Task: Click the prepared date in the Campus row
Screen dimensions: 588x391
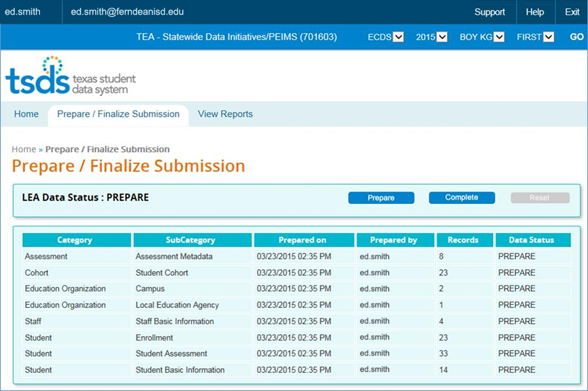Action: [x=293, y=289]
